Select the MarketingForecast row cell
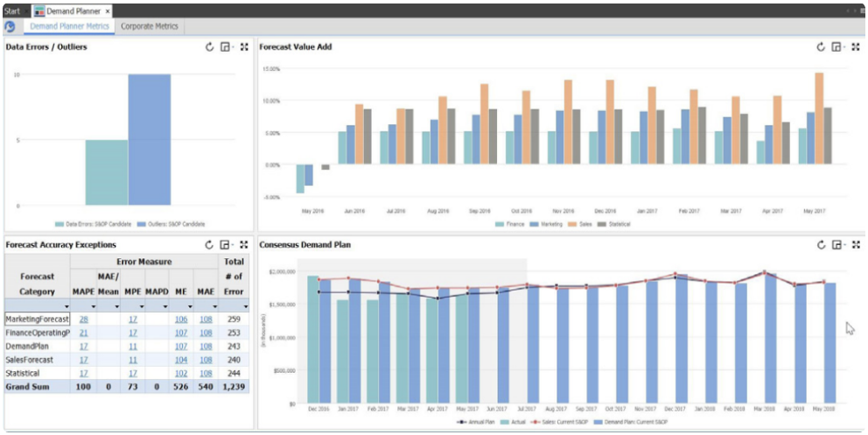Screen dimensions: 868x435 pyautogui.click(x=37, y=319)
